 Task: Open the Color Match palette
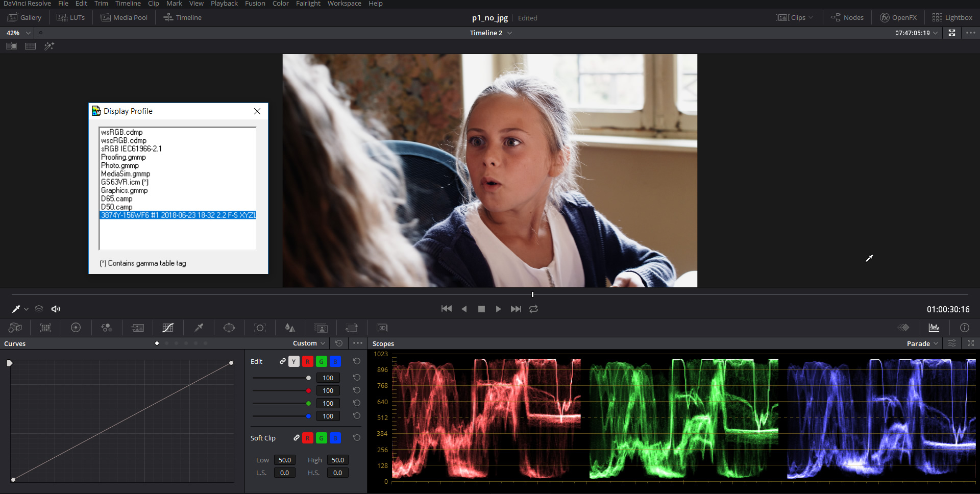point(46,328)
